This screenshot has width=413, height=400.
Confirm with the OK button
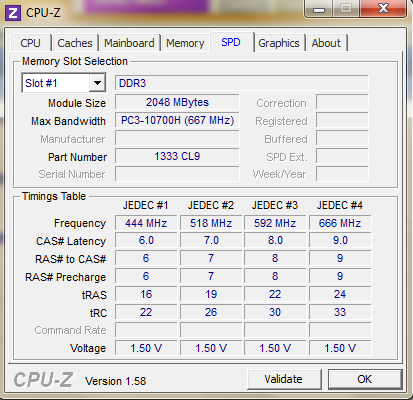pyautogui.click(x=365, y=379)
